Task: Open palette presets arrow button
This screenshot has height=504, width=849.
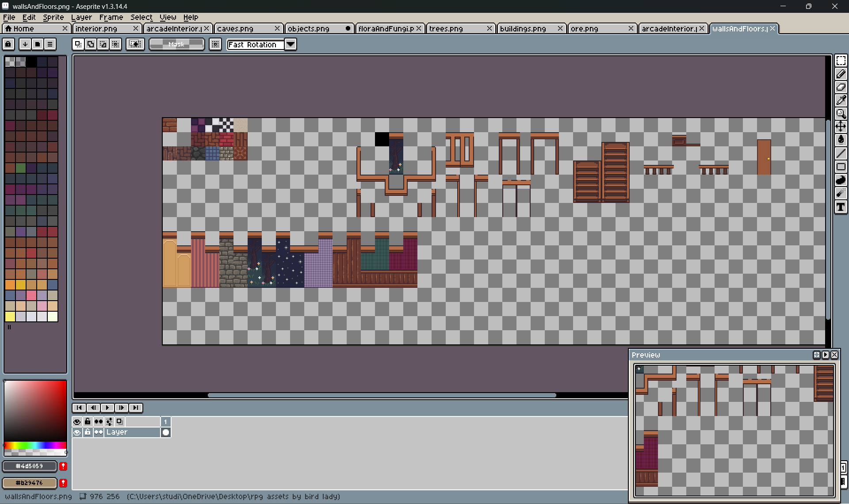Action: point(25,44)
